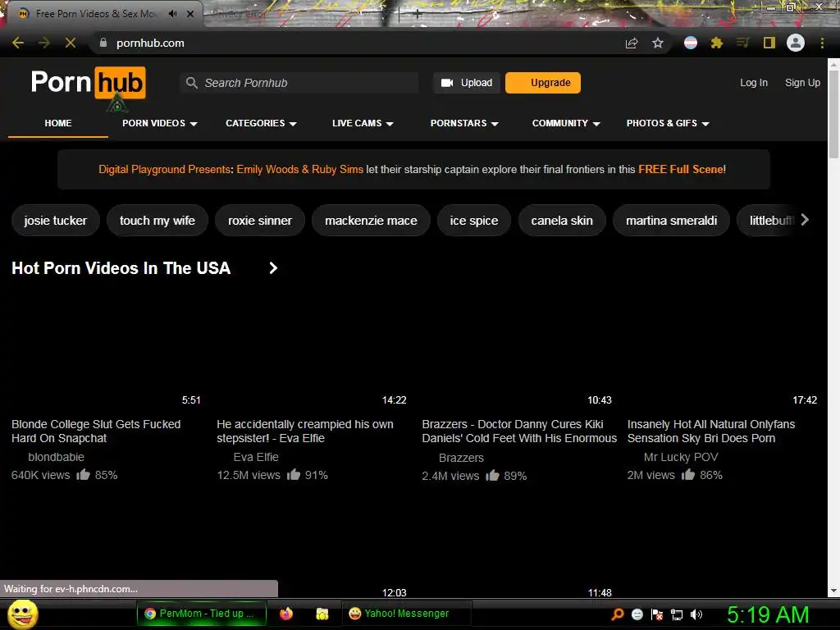Click the Digital Playground Presents banner link
840x630 pixels.
pyautogui.click(x=164, y=169)
